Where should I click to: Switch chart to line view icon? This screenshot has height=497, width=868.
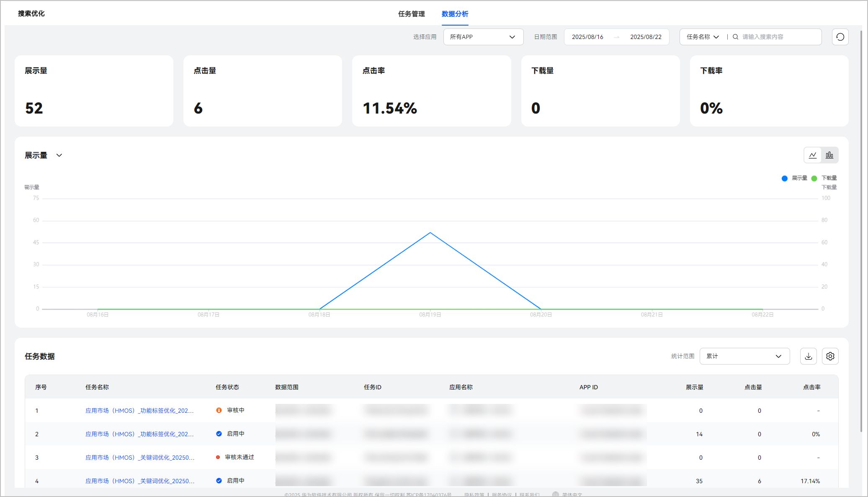click(813, 155)
